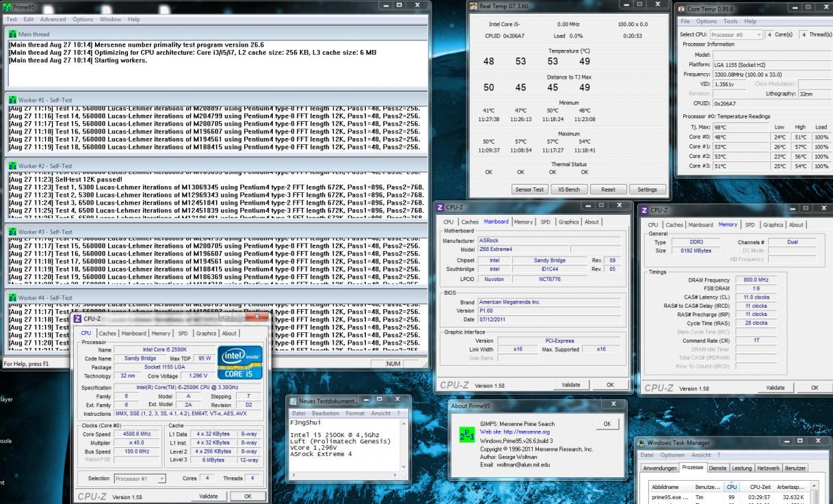Open the Test menu in Prime95
This screenshot has width=833, height=504.
[11, 19]
